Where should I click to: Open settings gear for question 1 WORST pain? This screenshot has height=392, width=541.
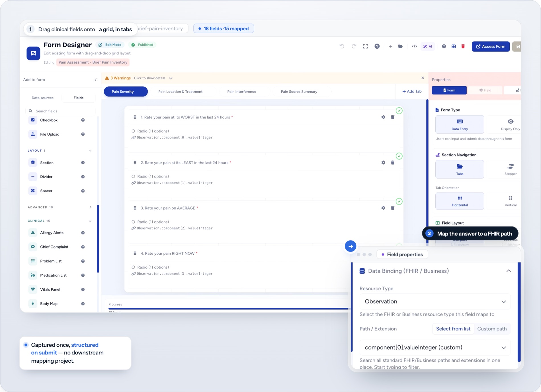click(383, 117)
